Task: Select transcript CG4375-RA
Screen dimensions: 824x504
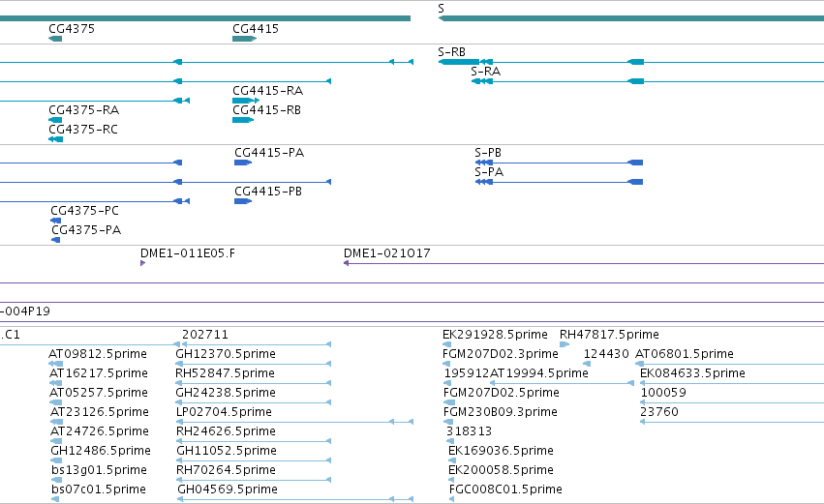Action: [x=83, y=110]
